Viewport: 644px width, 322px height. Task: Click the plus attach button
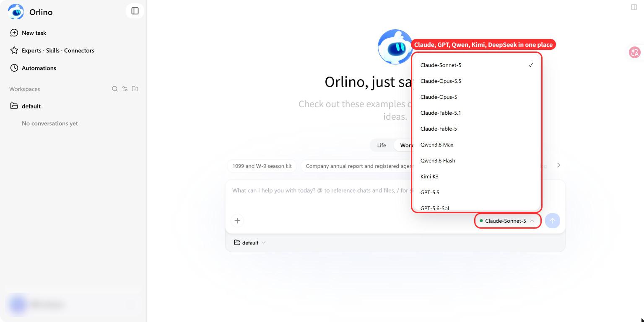(x=237, y=221)
